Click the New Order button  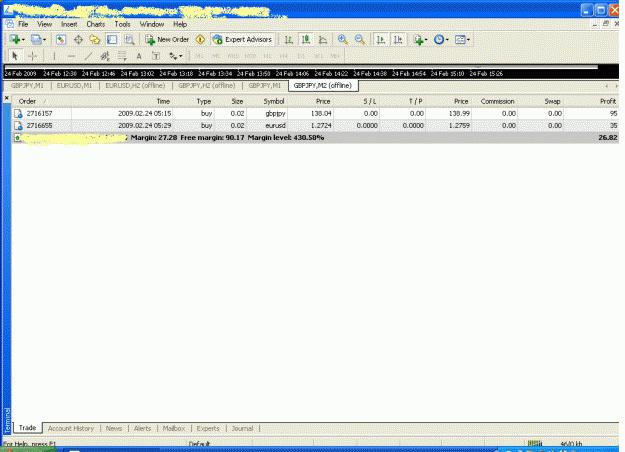(x=167, y=39)
